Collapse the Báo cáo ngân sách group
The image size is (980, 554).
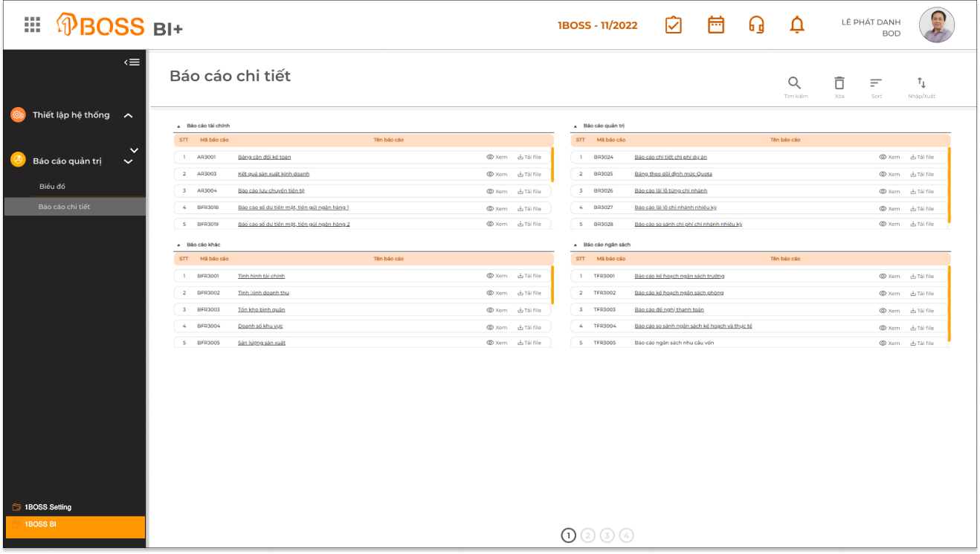574,245
